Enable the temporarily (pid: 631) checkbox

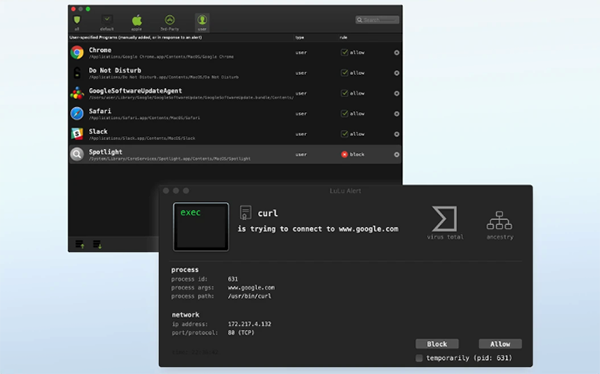click(x=419, y=358)
